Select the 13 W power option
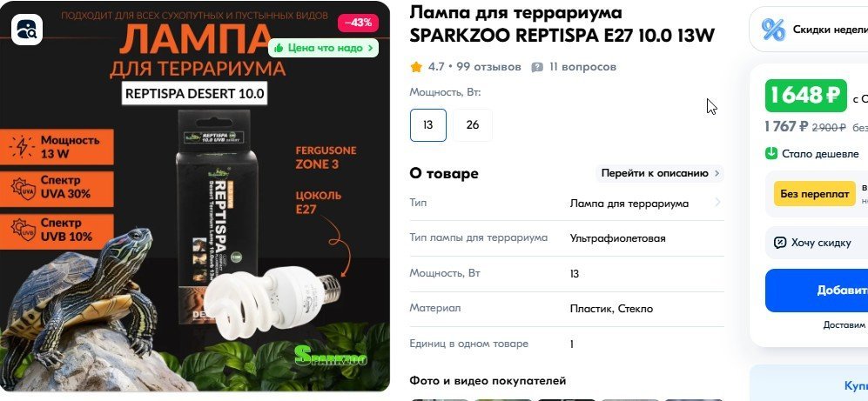The image size is (868, 401). 428,125
